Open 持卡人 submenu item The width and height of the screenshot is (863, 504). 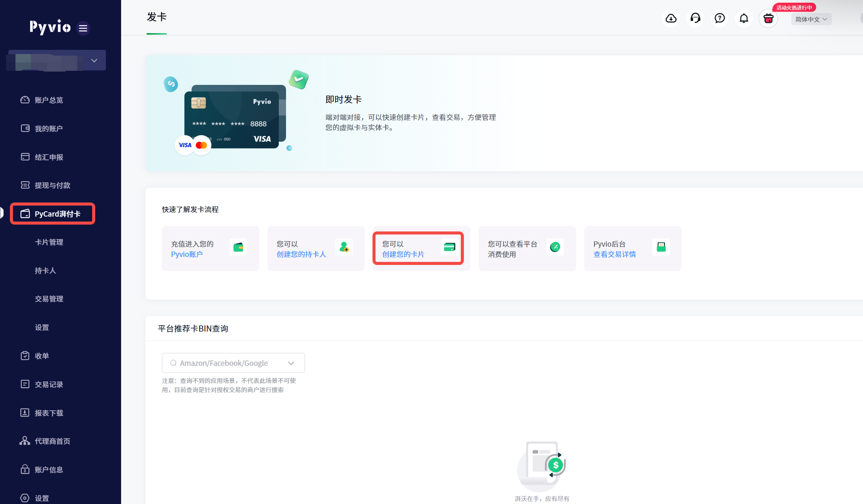45,271
